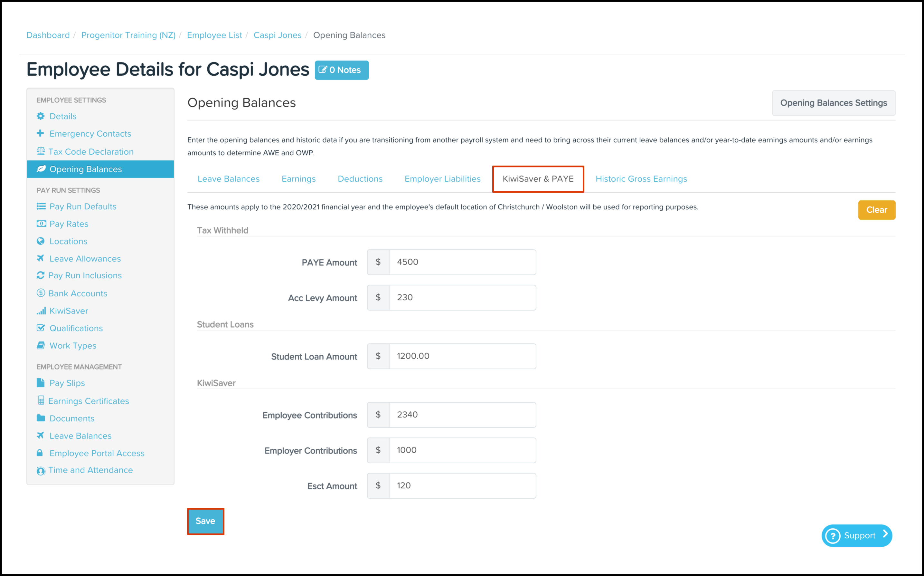
Task: Click the globe icon next to Locations
Action: [x=40, y=241]
